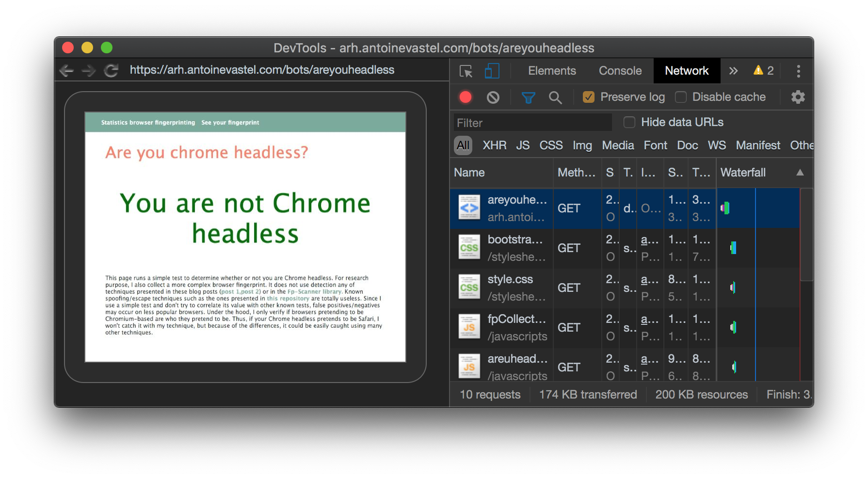The width and height of the screenshot is (868, 479).
Task: Click the network Filter input field
Action: (x=533, y=123)
